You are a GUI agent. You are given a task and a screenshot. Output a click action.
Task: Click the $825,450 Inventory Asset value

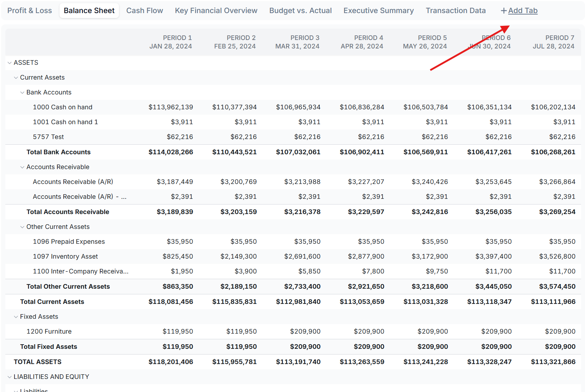pos(178,256)
